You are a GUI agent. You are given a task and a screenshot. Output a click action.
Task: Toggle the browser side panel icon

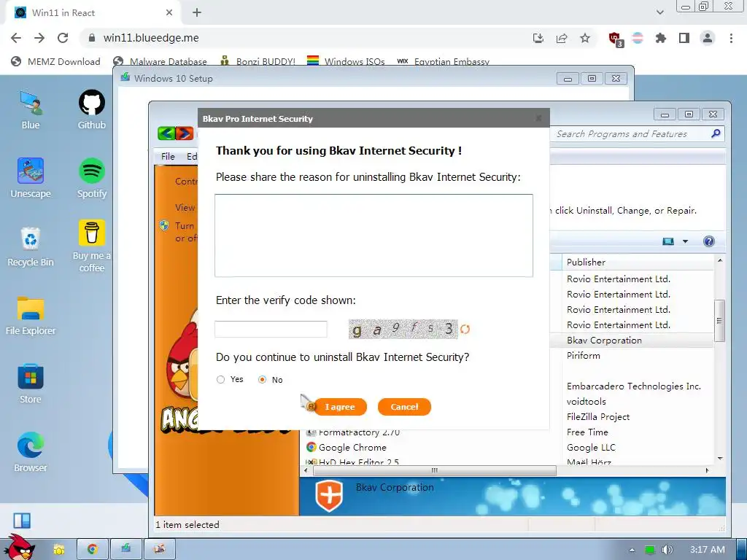[x=684, y=38]
